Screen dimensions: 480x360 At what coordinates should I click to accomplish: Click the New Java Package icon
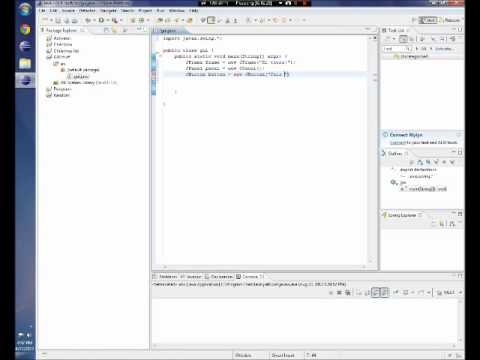click(x=133, y=20)
